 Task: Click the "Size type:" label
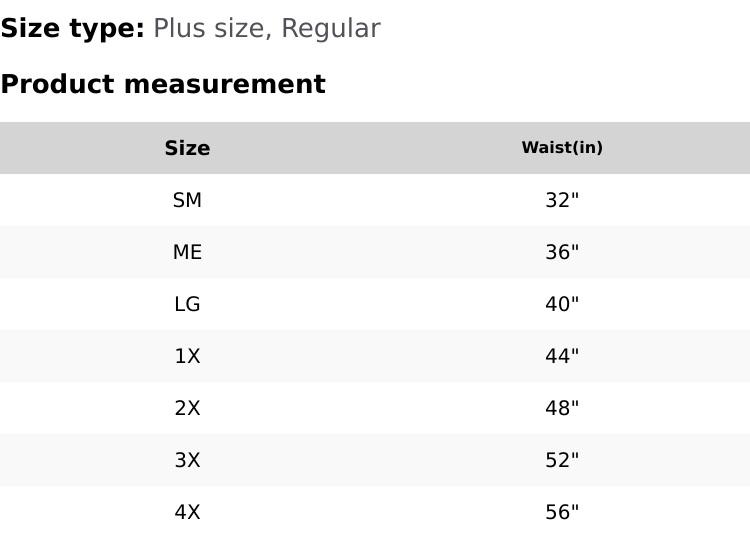tap(72, 29)
